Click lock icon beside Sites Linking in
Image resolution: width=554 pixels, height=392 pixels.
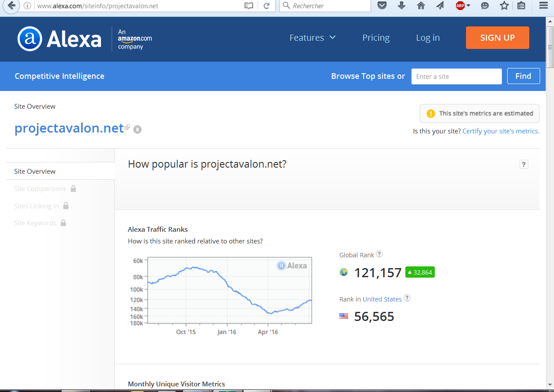pos(66,205)
